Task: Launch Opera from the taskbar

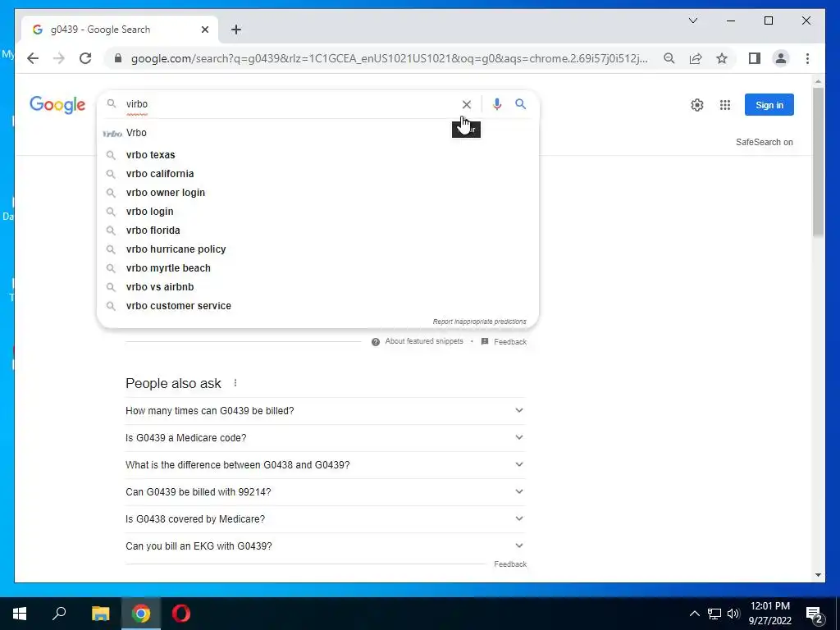Action: tap(181, 614)
